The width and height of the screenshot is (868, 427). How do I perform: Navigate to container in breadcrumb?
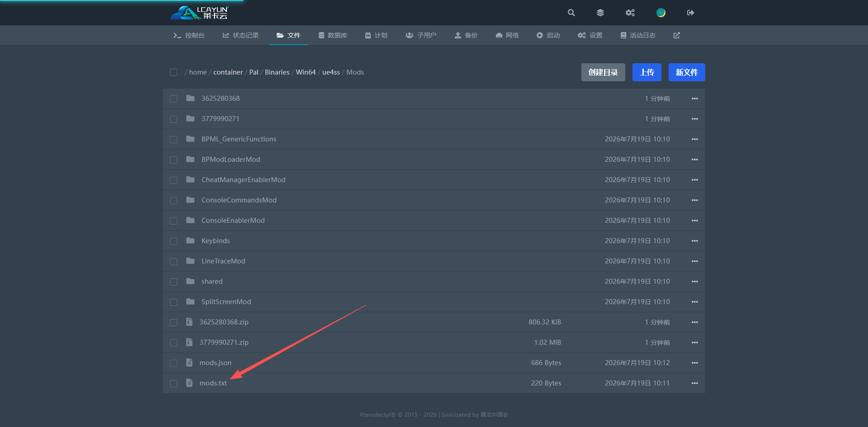[228, 72]
